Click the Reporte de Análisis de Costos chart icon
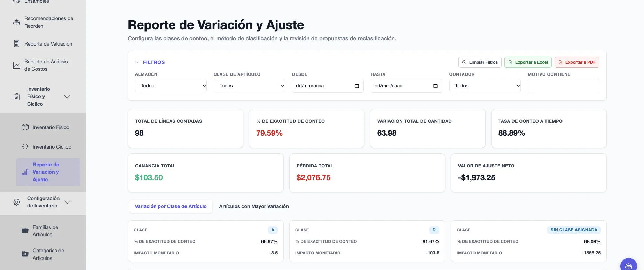Screen dimensions: 644x270 [17, 65]
